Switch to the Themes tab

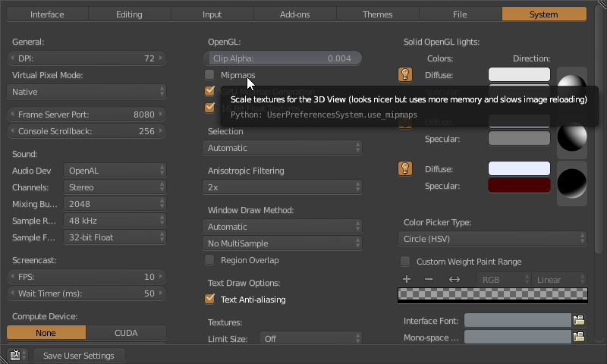coord(377,14)
